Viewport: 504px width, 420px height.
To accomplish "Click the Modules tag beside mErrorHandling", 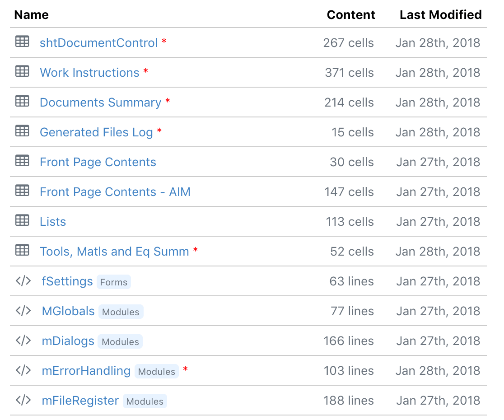I will pyautogui.click(x=156, y=372).
